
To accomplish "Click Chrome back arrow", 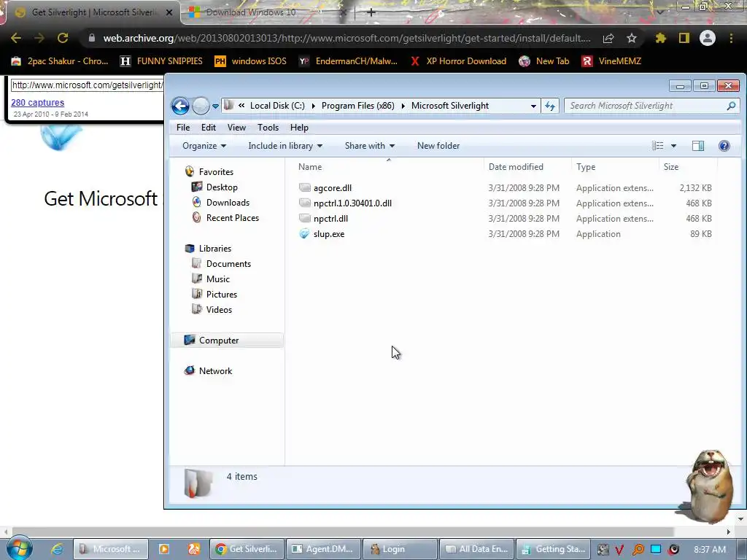I will pyautogui.click(x=16, y=38).
